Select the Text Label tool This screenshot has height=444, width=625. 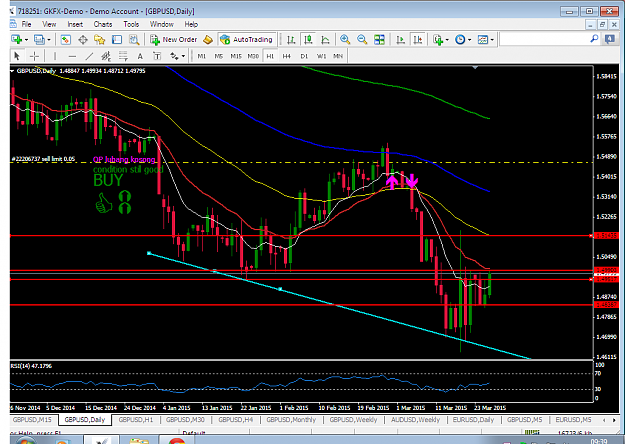(x=157, y=56)
